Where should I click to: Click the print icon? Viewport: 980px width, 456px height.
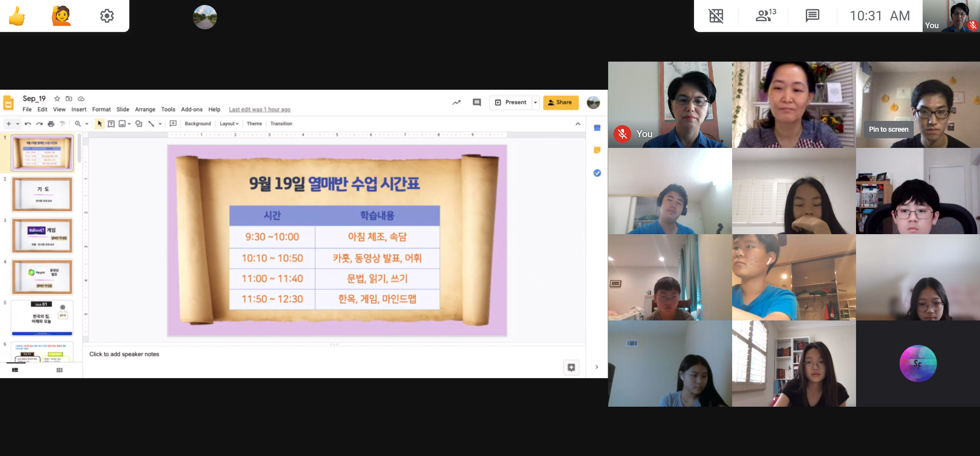[51, 124]
